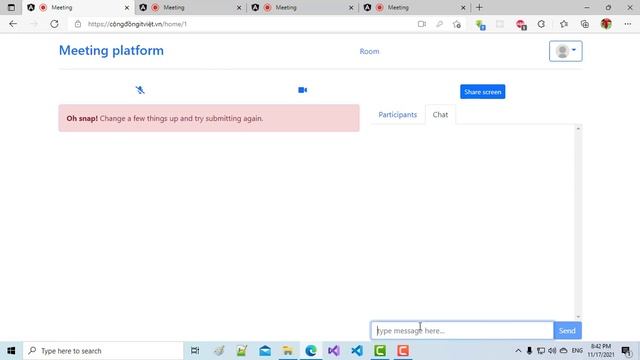The width and height of the screenshot is (640, 360).
Task: Reload the current page
Action: coord(54,24)
